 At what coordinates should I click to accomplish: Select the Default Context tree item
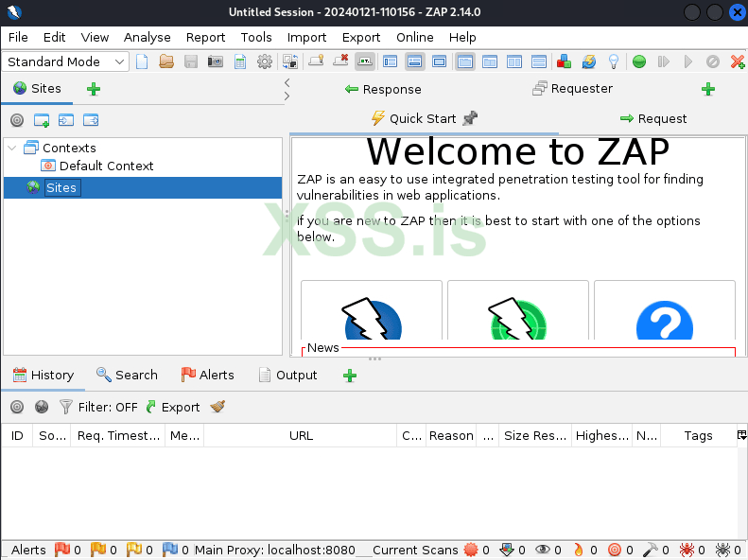(97, 166)
